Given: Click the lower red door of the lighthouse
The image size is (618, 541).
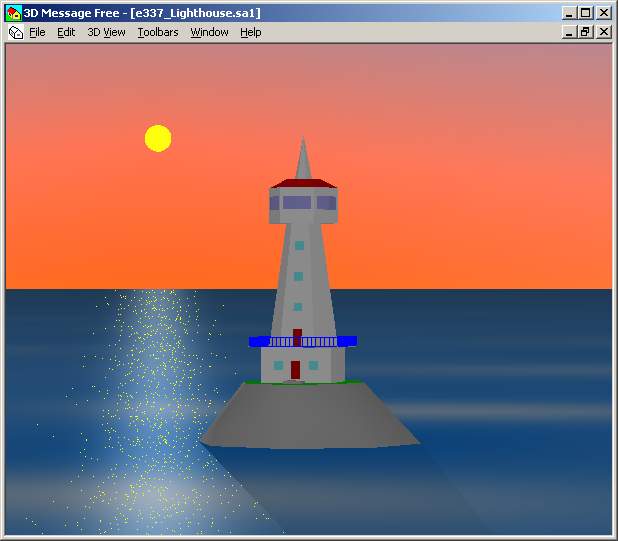Looking at the screenshot, I should 295,370.
